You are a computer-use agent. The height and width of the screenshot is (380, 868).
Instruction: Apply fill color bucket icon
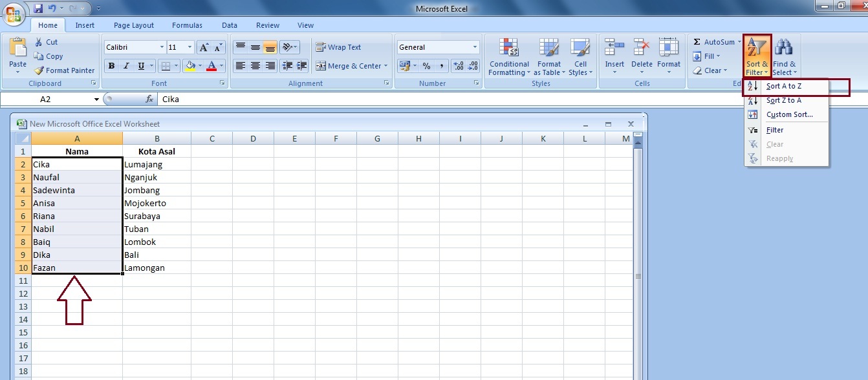(x=190, y=66)
